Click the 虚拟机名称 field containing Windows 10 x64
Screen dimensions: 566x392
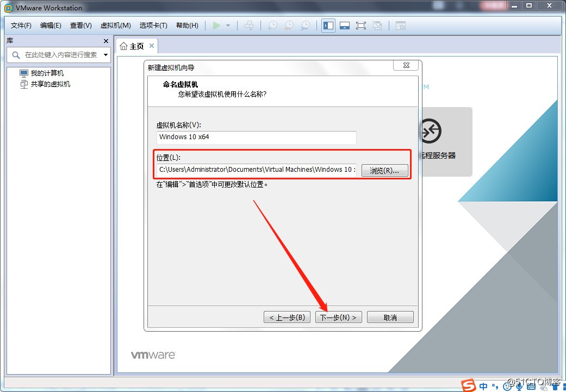(x=256, y=137)
